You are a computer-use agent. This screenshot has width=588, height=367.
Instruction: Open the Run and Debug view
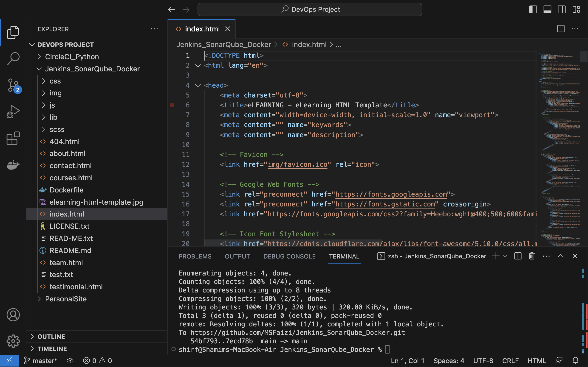tap(13, 111)
